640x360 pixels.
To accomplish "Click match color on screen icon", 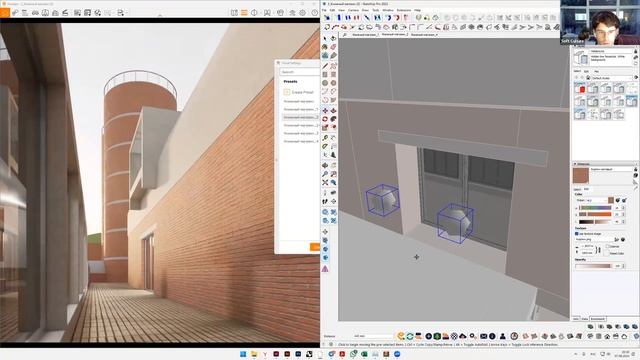I will (x=624, y=200).
